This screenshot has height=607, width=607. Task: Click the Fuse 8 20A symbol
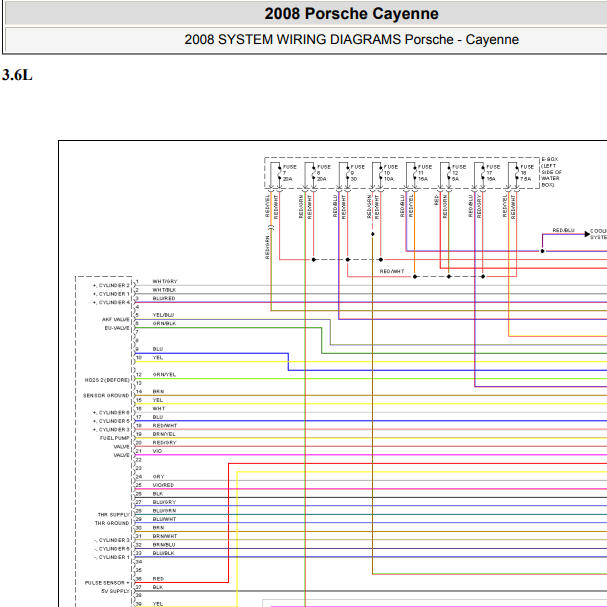click(314, 173)
